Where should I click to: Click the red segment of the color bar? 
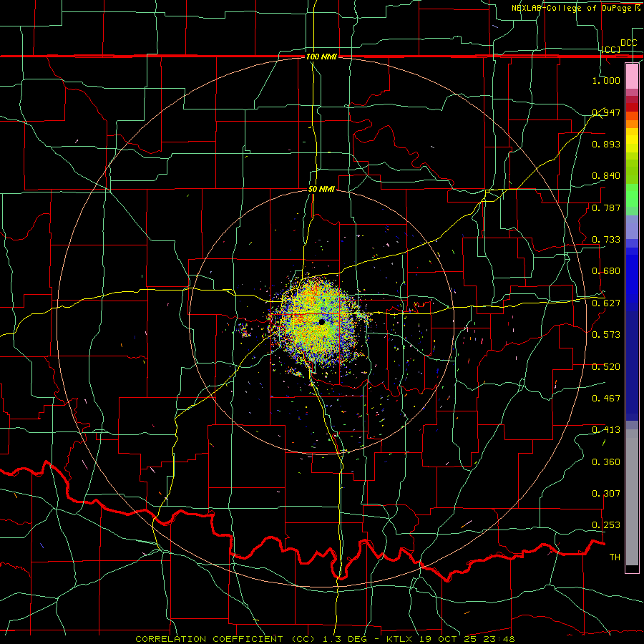632,107
